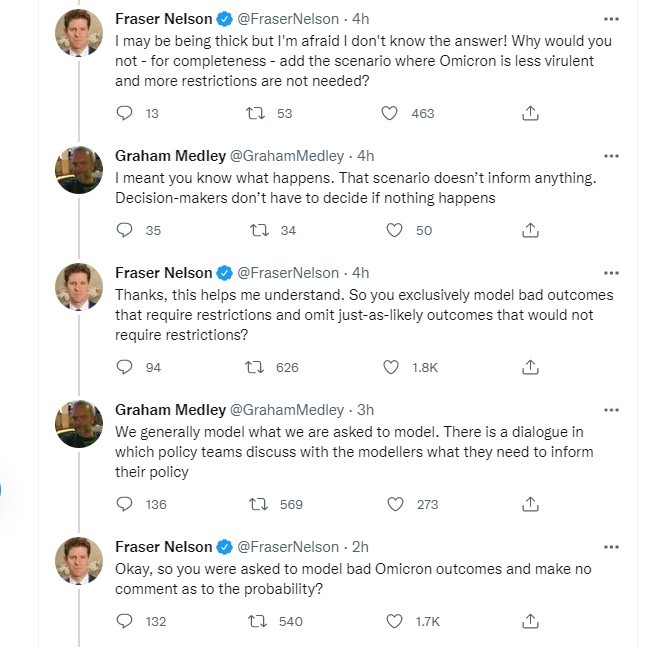Open the 2h timestamp on the last tweet
662x647 pixels.
[360, 547]
